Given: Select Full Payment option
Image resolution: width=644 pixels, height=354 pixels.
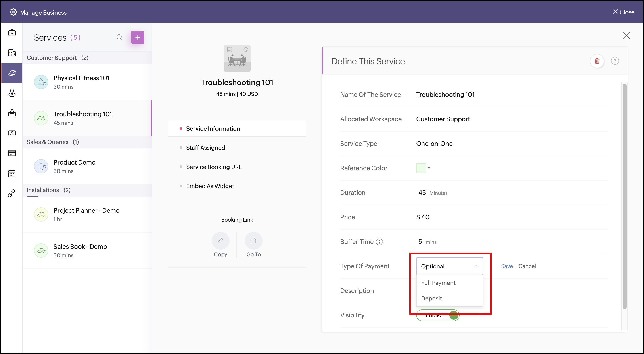Looking at the screenshot, I should pyautogui.click(x=438, y=283).
